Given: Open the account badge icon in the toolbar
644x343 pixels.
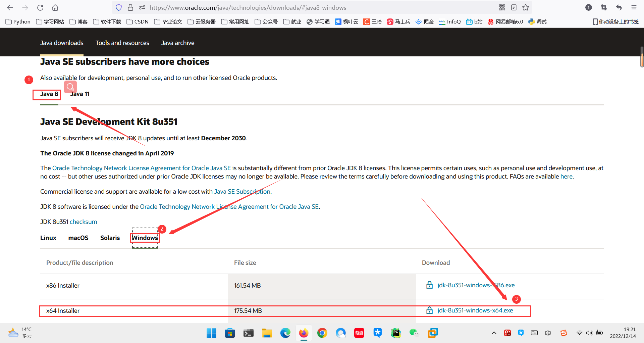Looking at the screenshot, I should click(589, 7).
